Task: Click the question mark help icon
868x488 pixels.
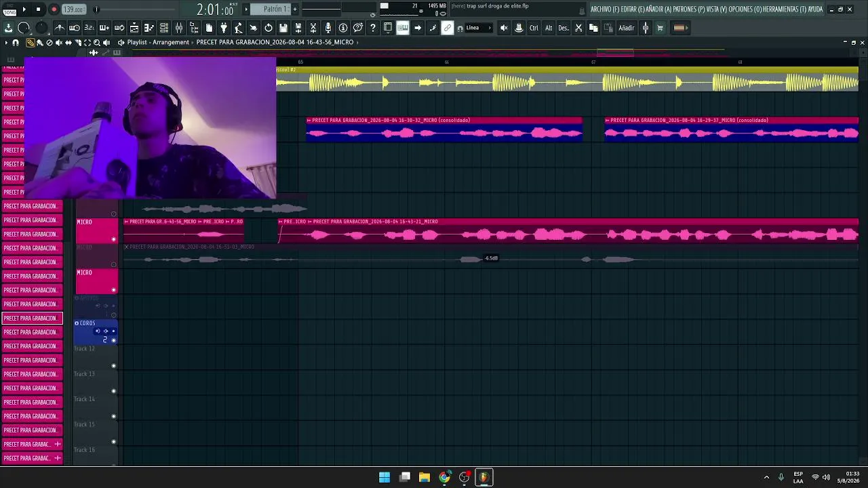Action: pos(373,28)
